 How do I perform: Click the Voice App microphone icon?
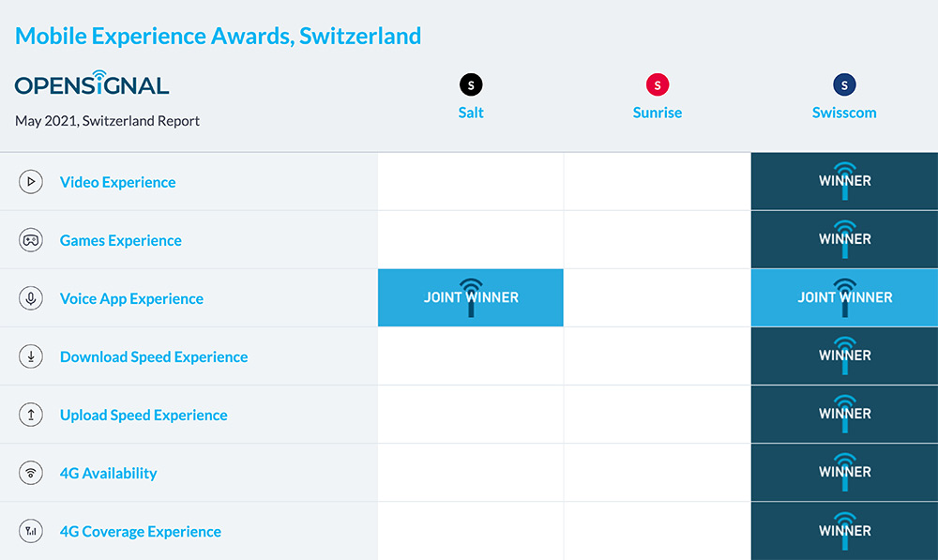tap(31, 298)
